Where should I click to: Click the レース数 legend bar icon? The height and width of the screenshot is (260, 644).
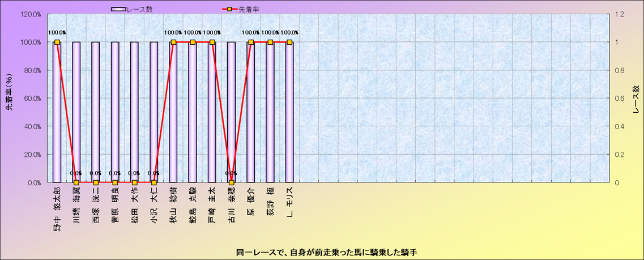click(118, 9)
